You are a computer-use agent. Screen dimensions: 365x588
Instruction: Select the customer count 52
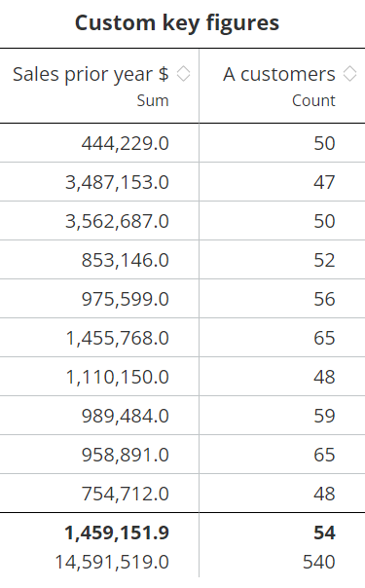324,260
